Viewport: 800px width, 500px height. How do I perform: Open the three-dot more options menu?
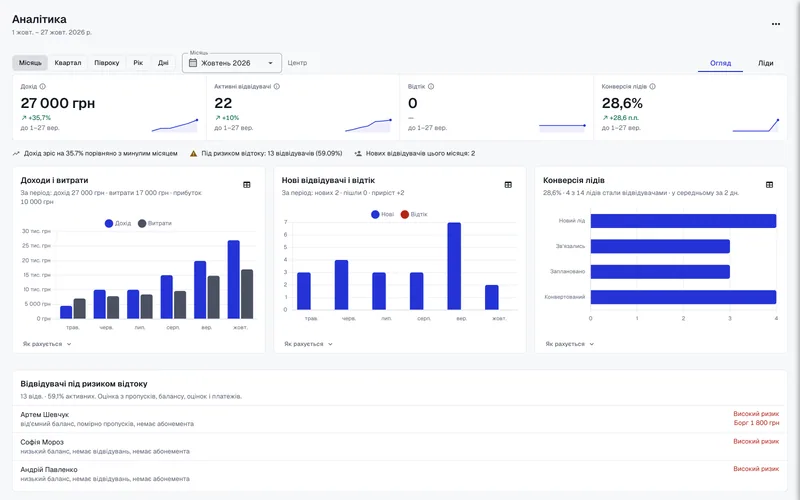(776, 24)
